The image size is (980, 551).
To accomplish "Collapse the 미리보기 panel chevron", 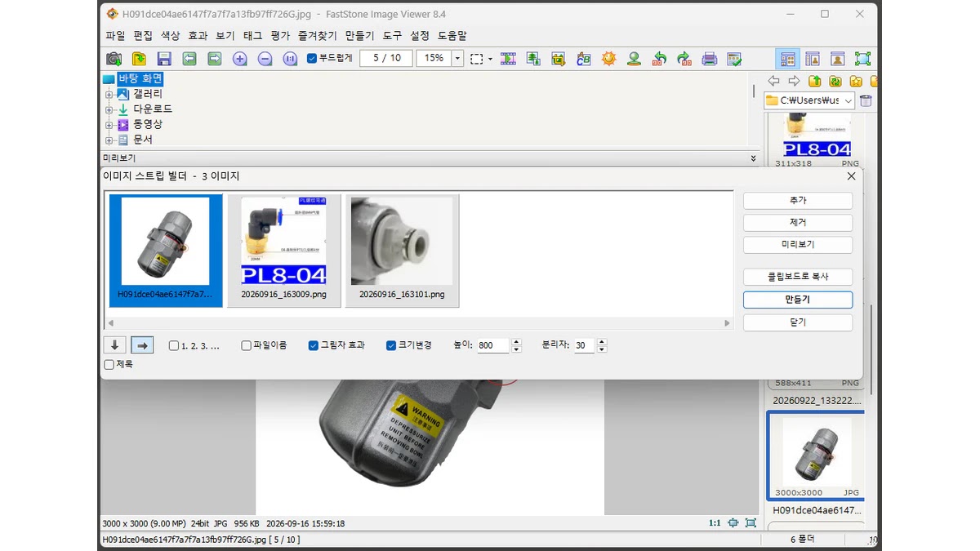I will [753, 158].
